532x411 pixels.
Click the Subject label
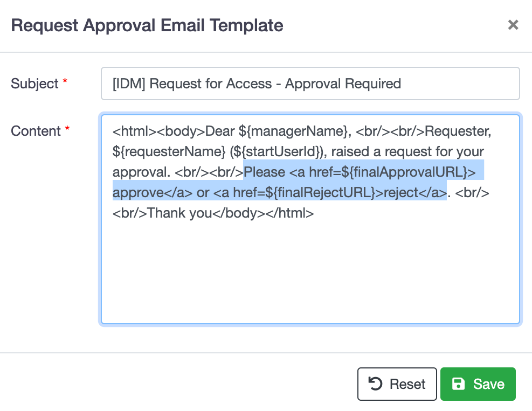coord(34,83)
